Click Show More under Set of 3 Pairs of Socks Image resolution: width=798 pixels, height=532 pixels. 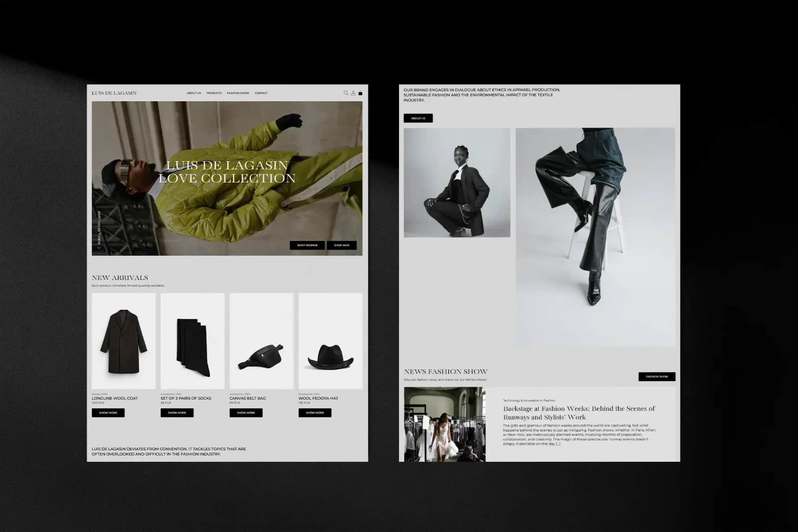pyautogui.click(x=177, y=413)
